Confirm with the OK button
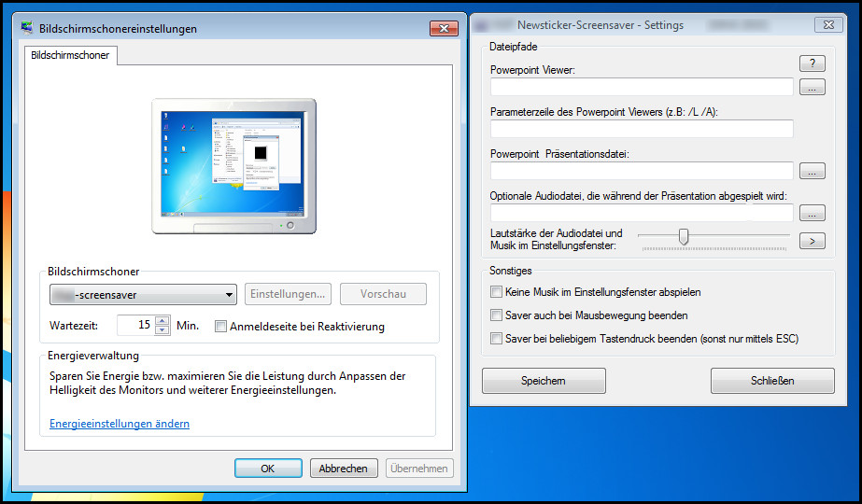 point(268,469)
